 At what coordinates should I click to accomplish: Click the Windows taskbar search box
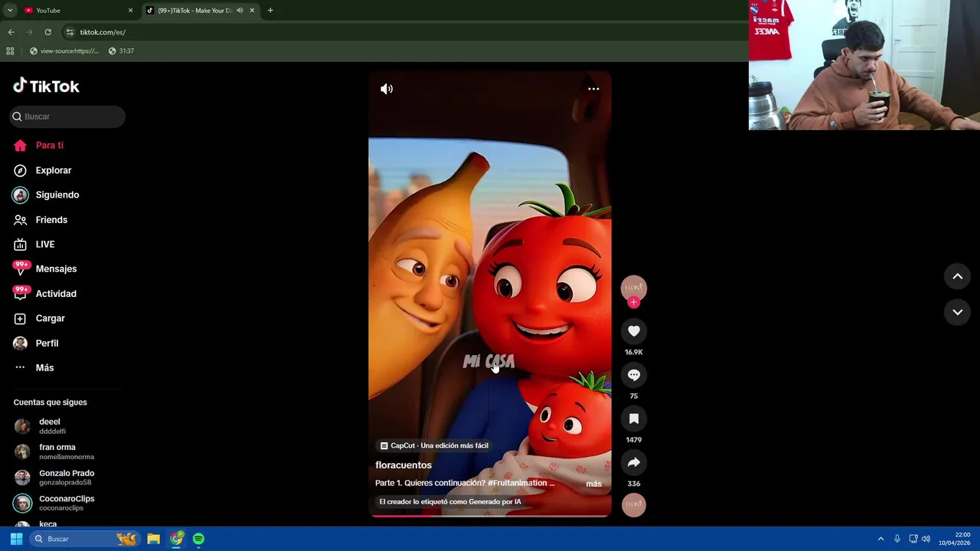[84, 539]
